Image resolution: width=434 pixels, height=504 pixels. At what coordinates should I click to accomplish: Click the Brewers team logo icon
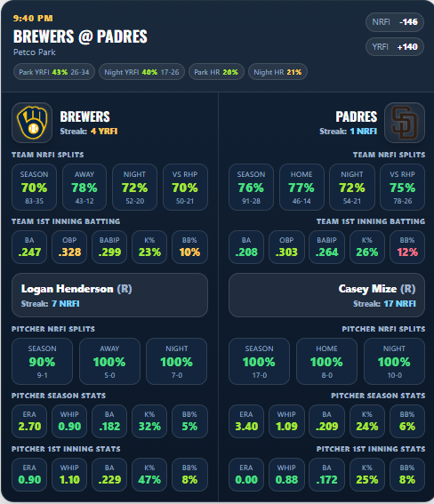point(32,123)
